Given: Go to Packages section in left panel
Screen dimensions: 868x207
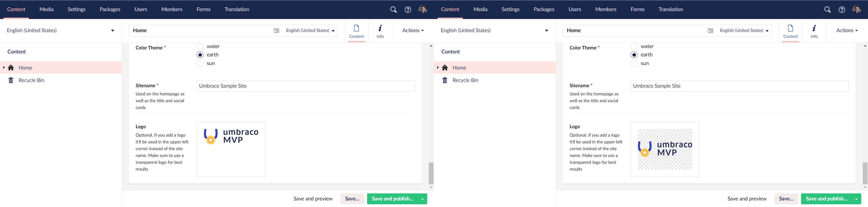Looking at the screenshot, I should tap(110, 10).
